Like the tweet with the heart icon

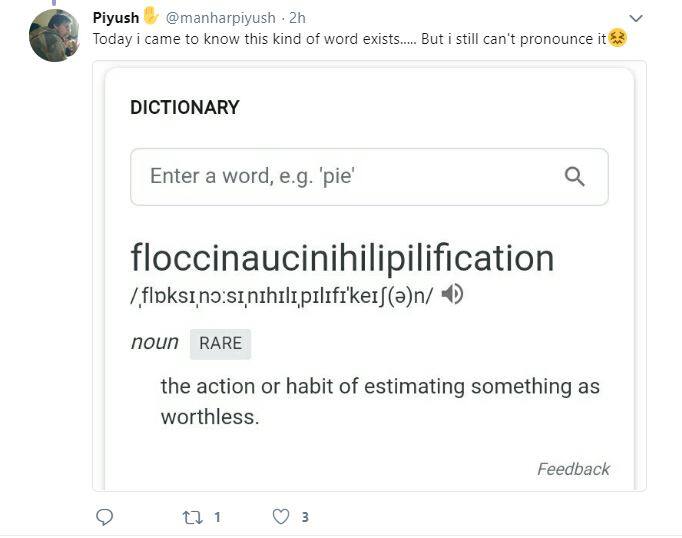coord(281,517)
